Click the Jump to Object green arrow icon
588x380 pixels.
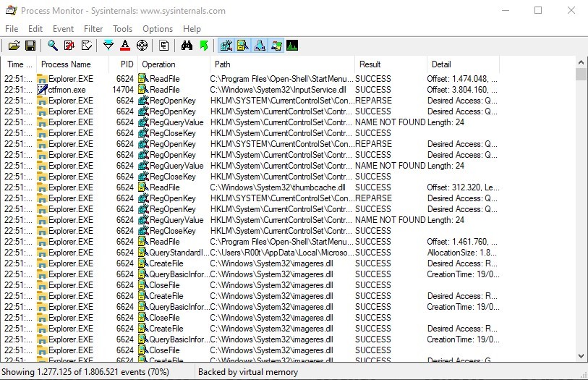(x=204, y=46)
